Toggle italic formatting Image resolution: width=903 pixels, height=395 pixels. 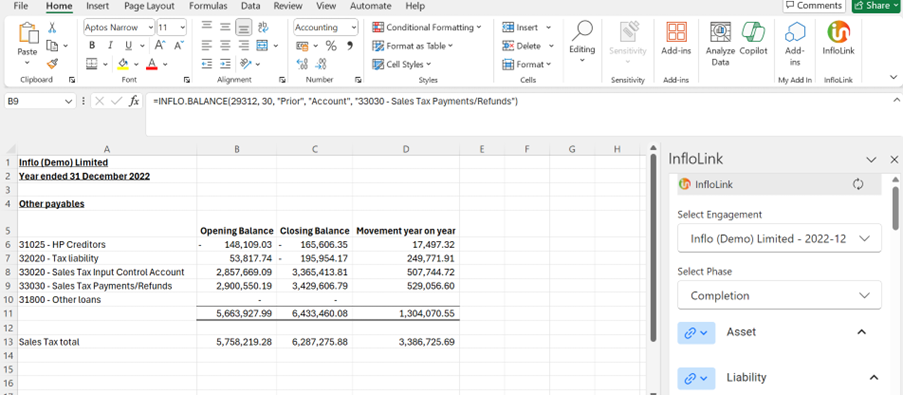click(109, 45)
